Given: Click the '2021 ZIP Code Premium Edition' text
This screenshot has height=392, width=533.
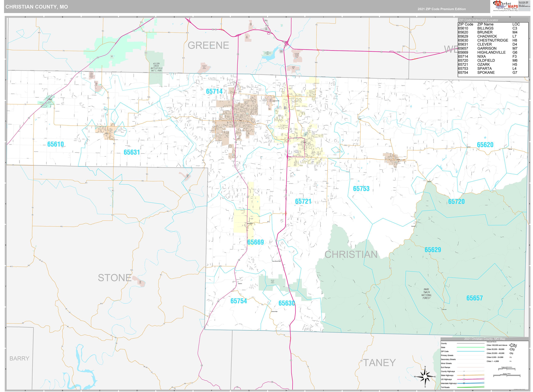Looking at the screenshot, I should 442,9.
